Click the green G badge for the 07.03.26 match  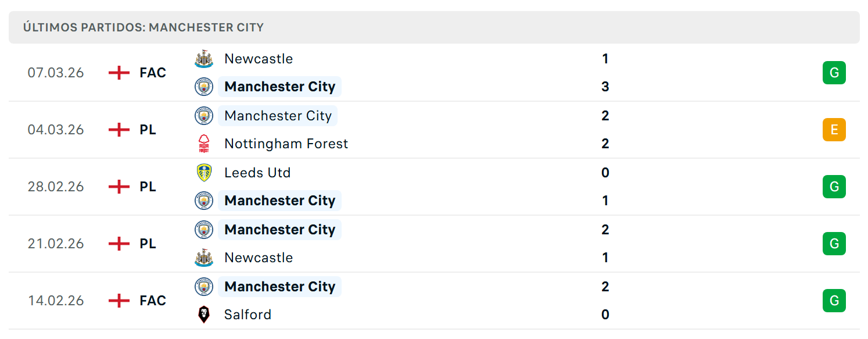(x=834, y=73)
